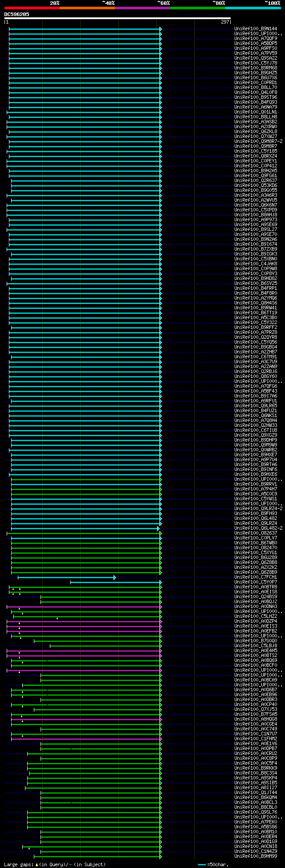This screenshot has height=868, width=285.
Task: Click the green ~80% legend segment
Action: (x=198, y=8)
